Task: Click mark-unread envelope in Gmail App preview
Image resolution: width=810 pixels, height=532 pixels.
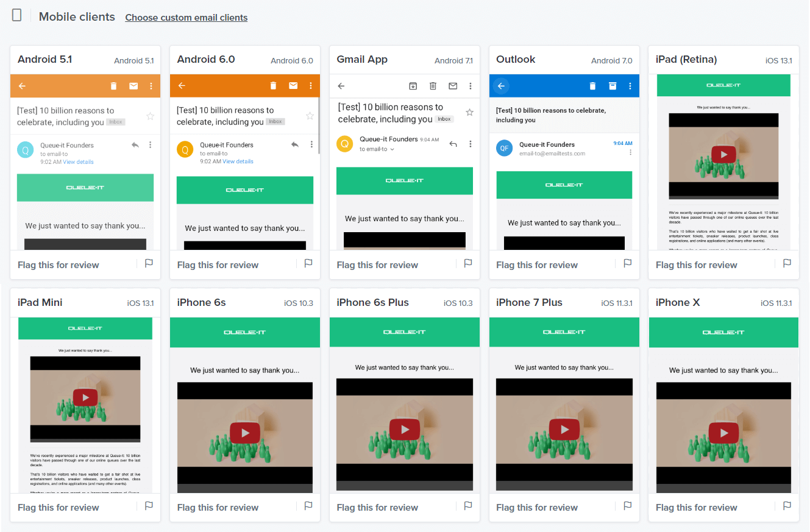Action: coord(453,87)
